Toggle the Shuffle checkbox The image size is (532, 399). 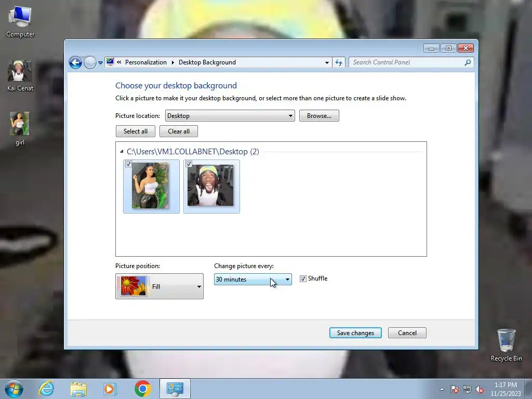[x=303, y=278]
